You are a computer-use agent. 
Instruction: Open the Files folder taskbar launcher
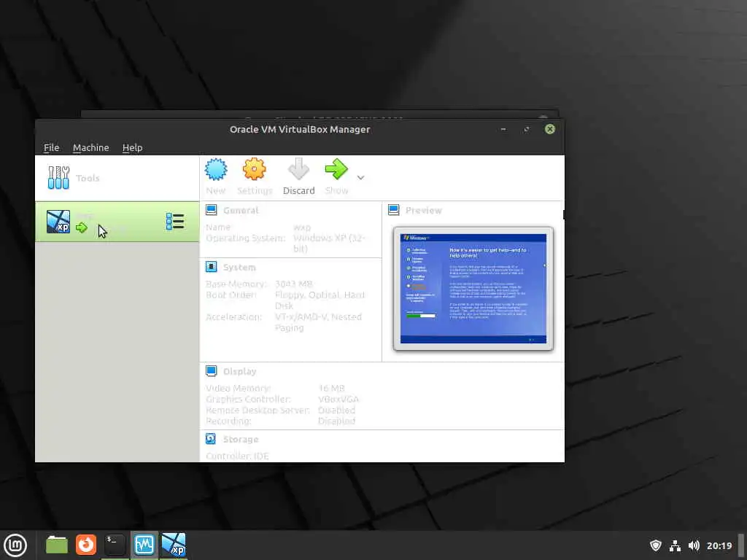click(57, 545)
